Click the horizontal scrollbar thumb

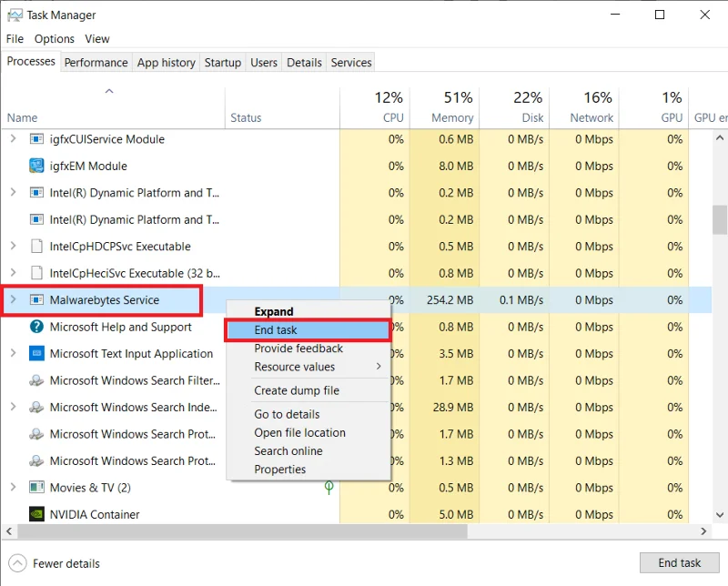pos(242,531)
